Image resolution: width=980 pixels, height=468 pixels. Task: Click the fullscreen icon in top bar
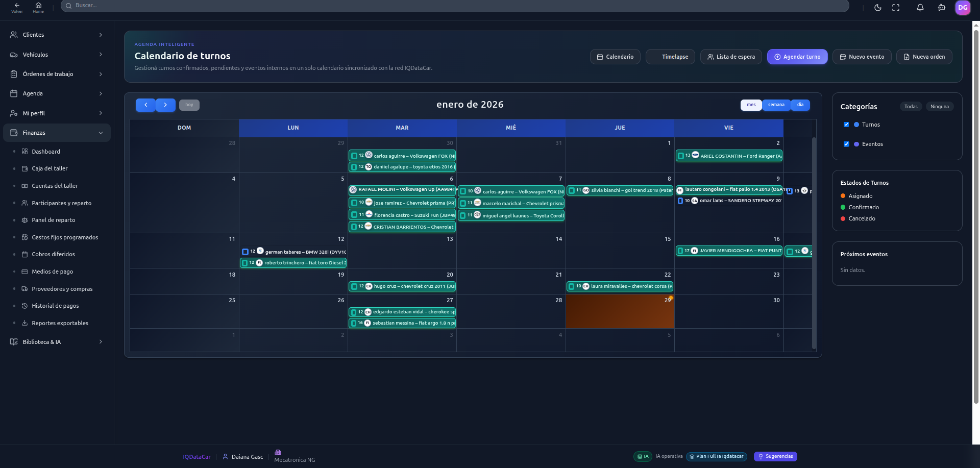pyautogui.click(x=896, y=8)
